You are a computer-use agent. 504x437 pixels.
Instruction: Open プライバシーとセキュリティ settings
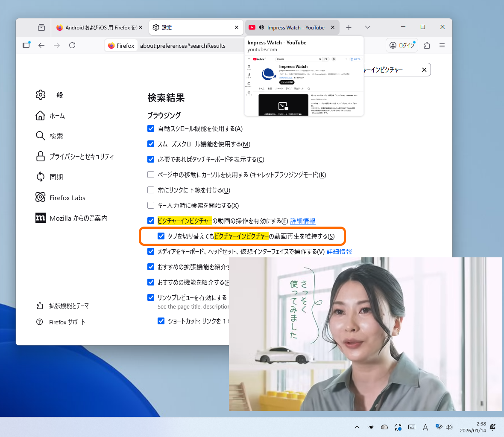click(81, 157)
